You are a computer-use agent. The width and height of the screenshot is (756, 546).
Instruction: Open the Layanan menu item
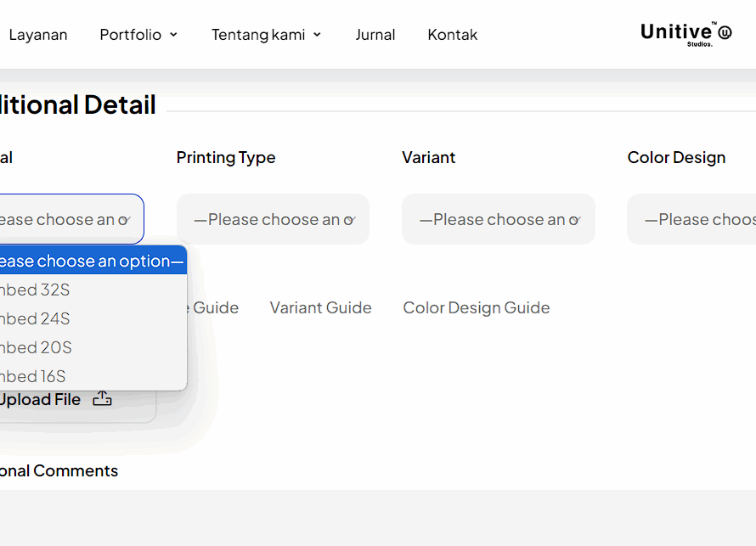[38, 35]
